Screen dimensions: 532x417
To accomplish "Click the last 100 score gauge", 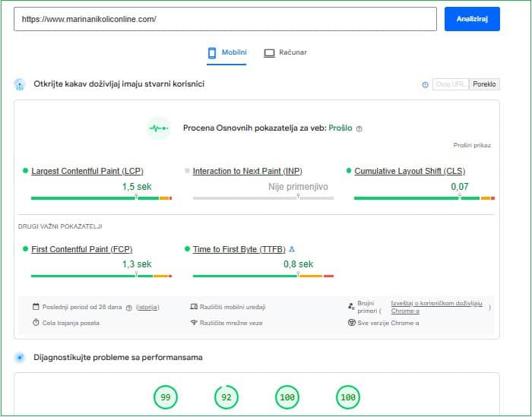I will (348, 397).
